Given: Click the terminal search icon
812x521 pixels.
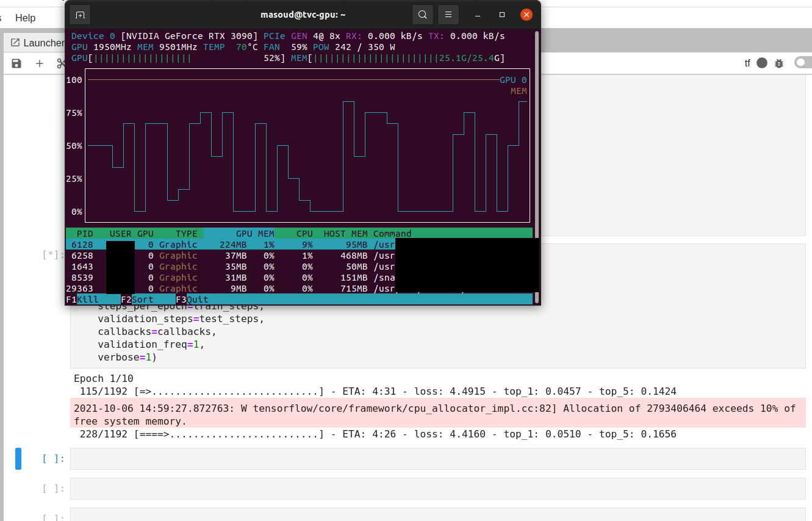Looking at the screenshot, I should (x=422, y=15).
